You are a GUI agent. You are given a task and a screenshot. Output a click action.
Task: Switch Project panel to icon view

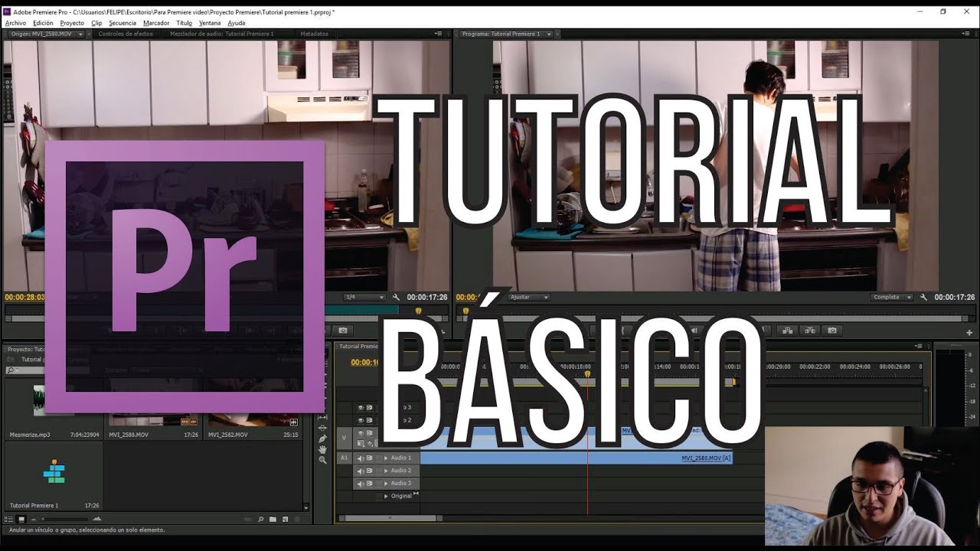21,519
